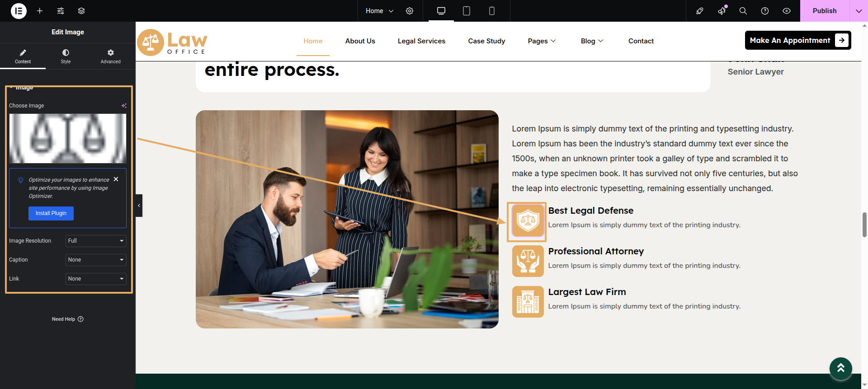868x389 pixels.
Task: Switch to the Advanced tab
Action: click(x=110, y=56)
